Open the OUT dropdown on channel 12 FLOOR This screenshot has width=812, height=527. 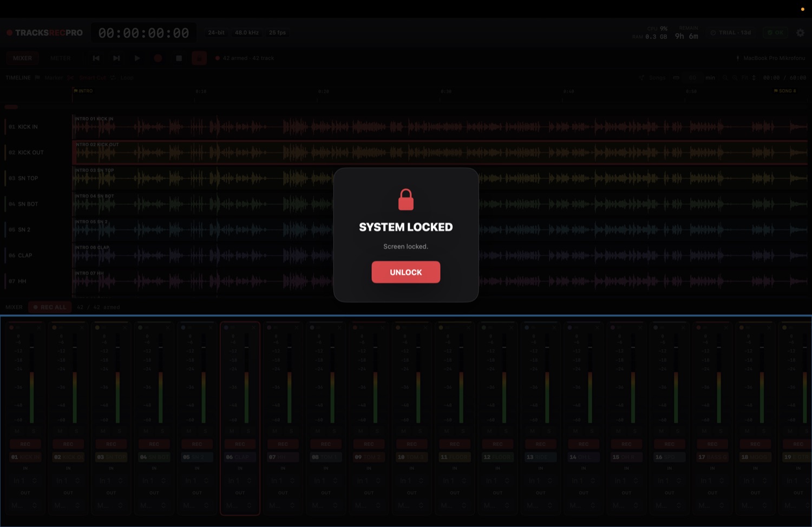pyautogui.click(x=497, y=505)
